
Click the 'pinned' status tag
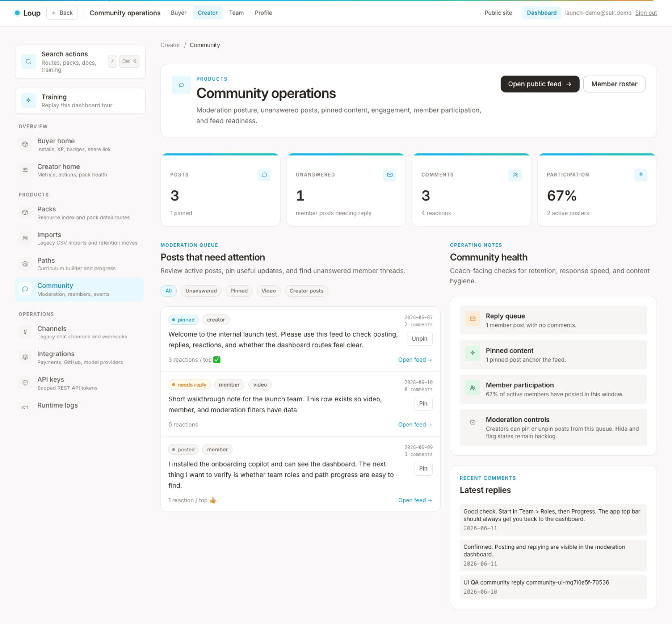click(184, 320)
